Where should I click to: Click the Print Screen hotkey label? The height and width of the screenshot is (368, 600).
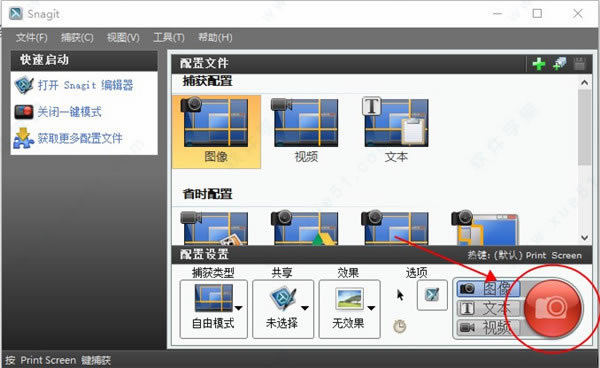[525, 256]
